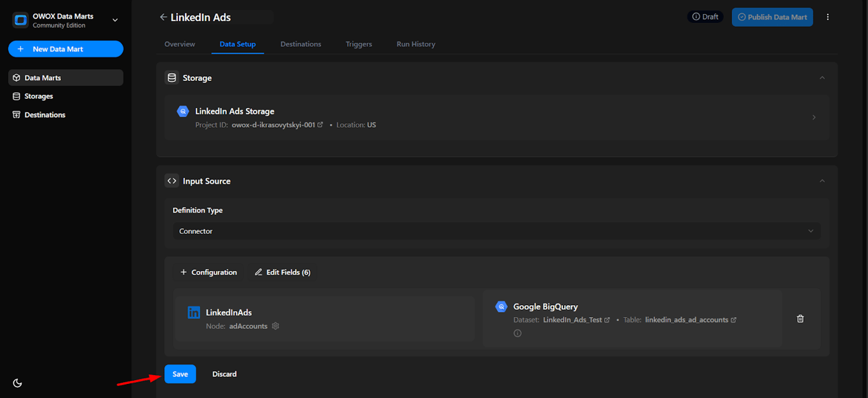Click New Data Mart button
Image resolution: width=868 pixels, height=398 pixels.
tap(65, 49)
